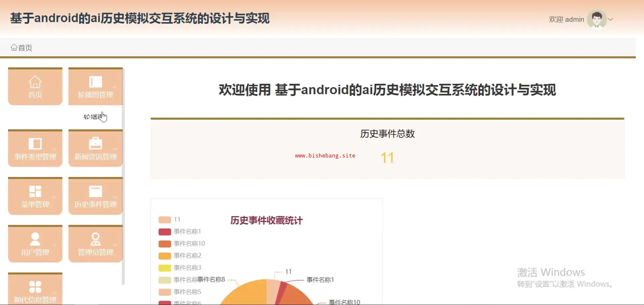Expand the 新闻资讯管理 chevron
The image size is (644, 305).
(115, 149)
